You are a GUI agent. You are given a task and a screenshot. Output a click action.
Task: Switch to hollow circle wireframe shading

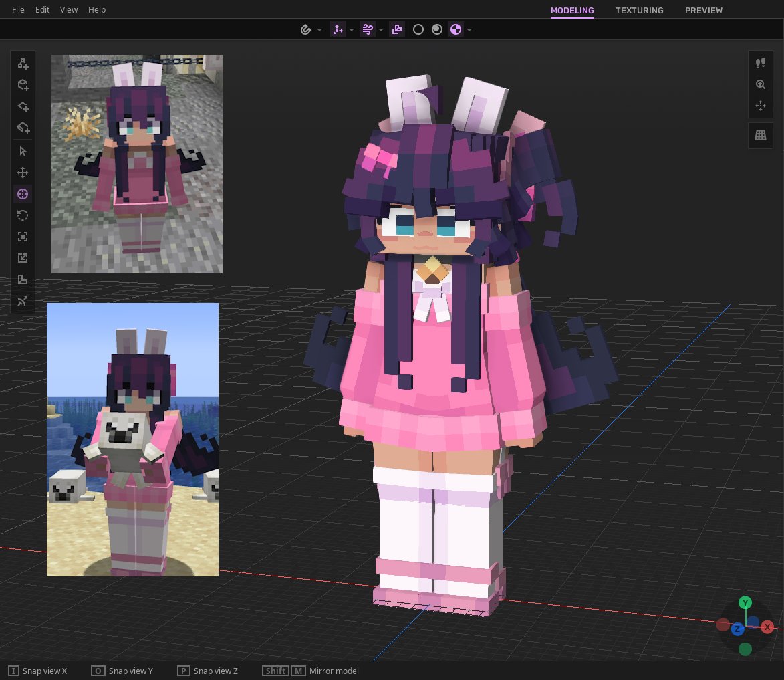click(x=418, y=30)
